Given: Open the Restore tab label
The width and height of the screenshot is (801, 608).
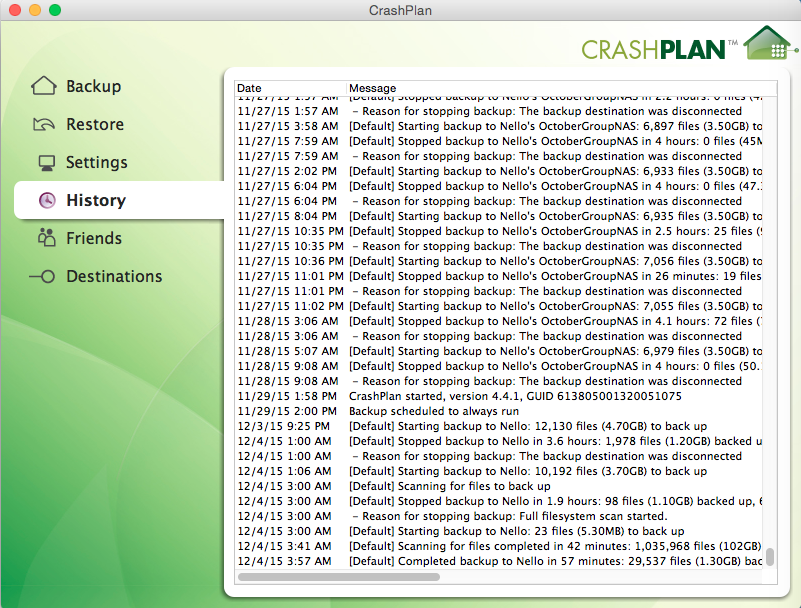Looking at the screenshot, I should [x=95, y=124].
